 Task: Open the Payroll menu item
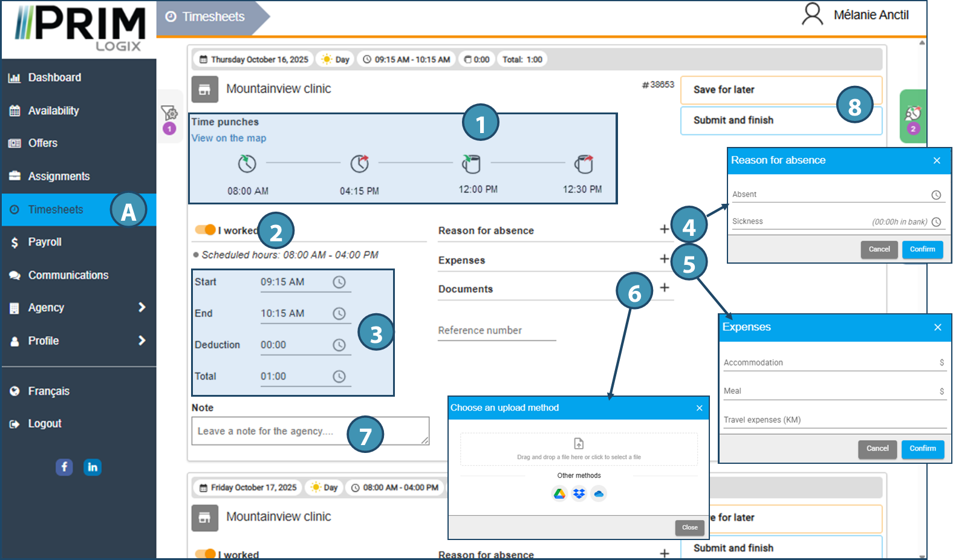click(45, 242)
